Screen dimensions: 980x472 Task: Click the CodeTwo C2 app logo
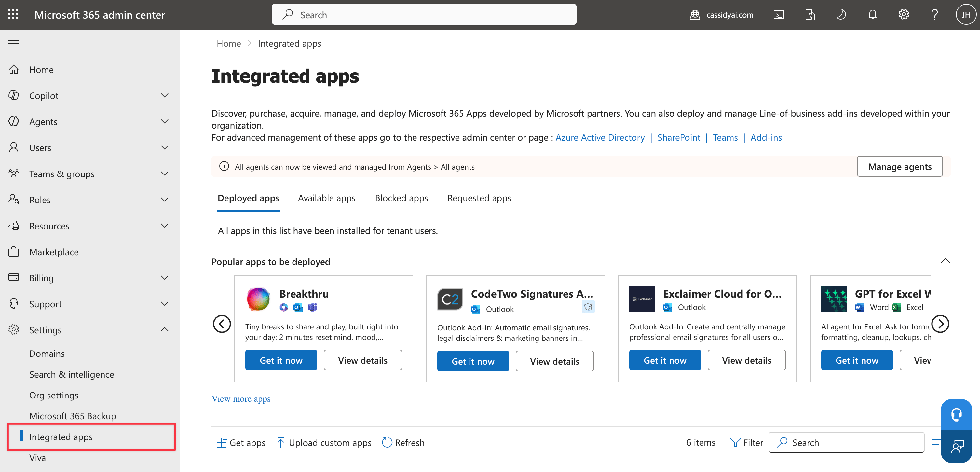tap(450, 299)
